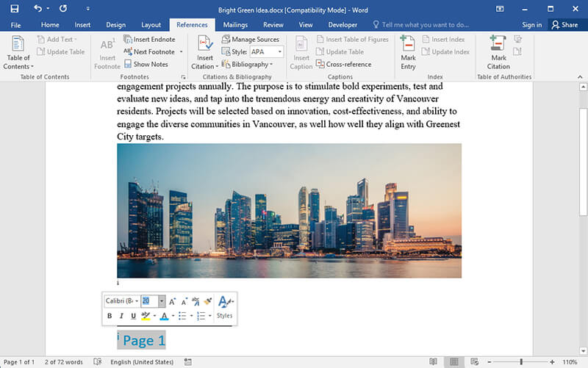This screenshot has width=588, height=368.
Task: Toggle Bold in the mini toolbar
Action: click(110, 316)
